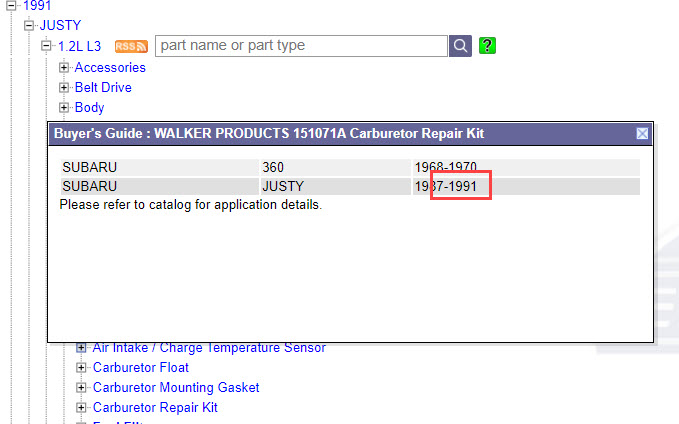Collapse the 1.2L L3 engine node
Image resolution: width=679 pixels, height=424 pixels.
tap(46, 45)
